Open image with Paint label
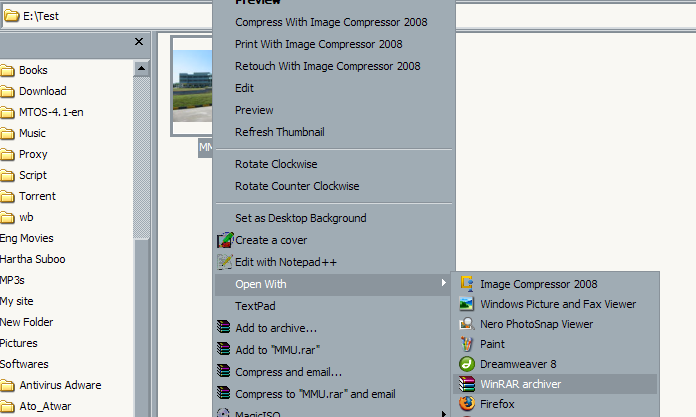This screenshot has height=417, width=696. pyautogui.click(x=492, y=344)
